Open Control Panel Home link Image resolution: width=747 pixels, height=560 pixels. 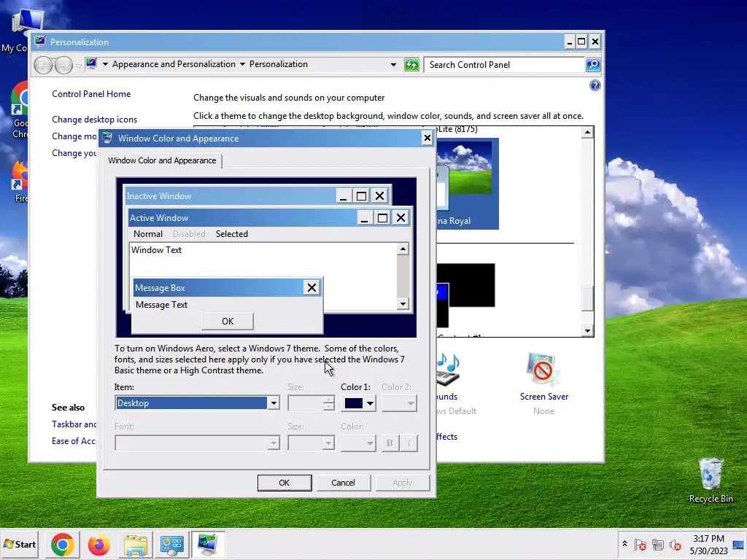91,94
